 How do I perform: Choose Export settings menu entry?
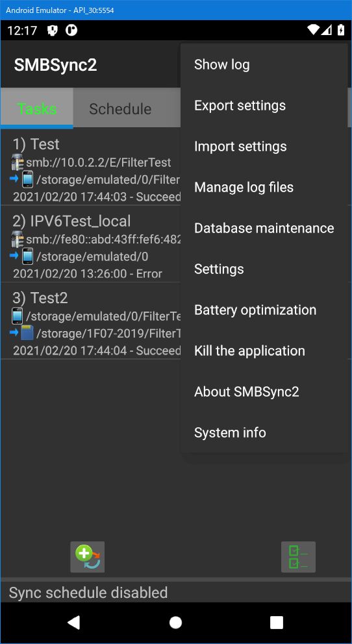click(264, 106)
